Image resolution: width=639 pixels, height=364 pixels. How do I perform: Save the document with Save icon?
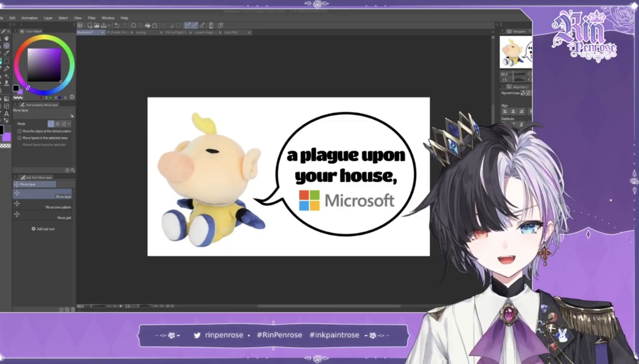[x=103, y=25]
